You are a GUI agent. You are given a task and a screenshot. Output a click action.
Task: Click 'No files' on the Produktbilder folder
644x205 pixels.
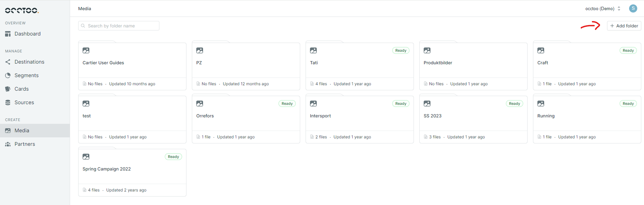point(436,84)
